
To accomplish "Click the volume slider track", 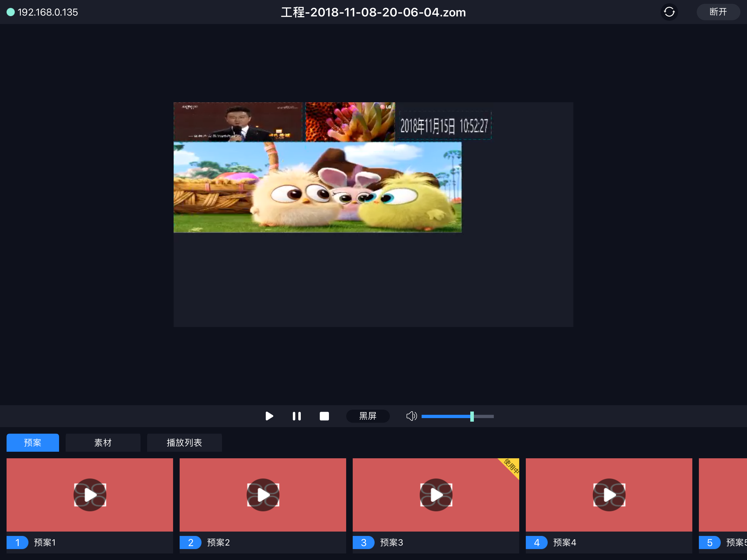I will [458, 416].
